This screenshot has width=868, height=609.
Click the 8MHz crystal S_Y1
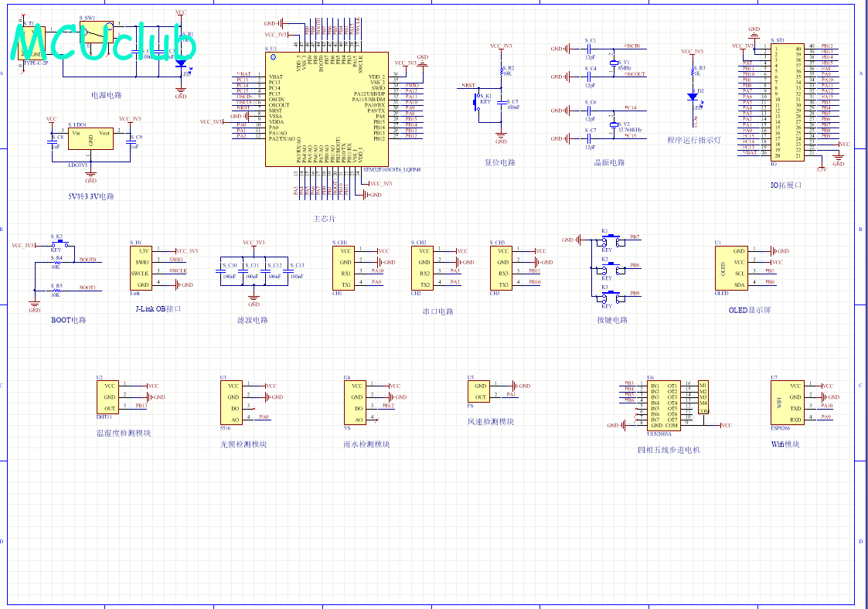tap(614, 63)
